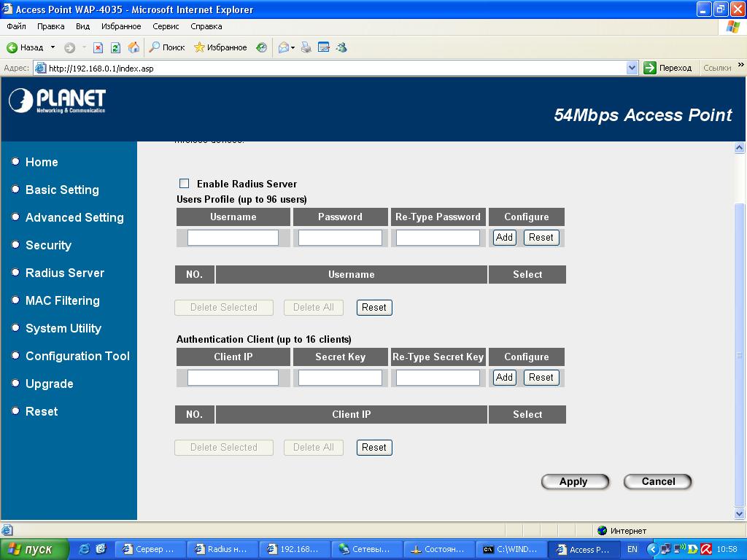Expand the address bar dropdown
This screenshot has width=747, height=560.
(632, 68)
